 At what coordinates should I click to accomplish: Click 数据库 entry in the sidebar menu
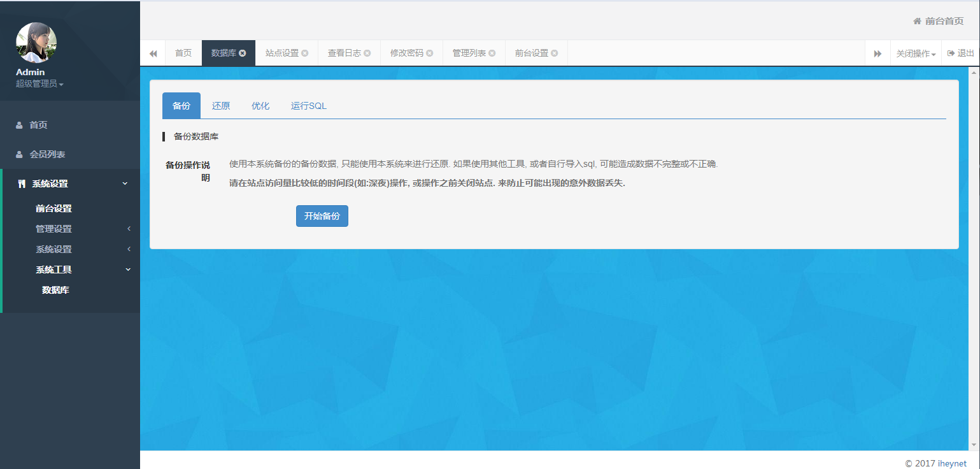pyautogui.click(x=54, y=290)
